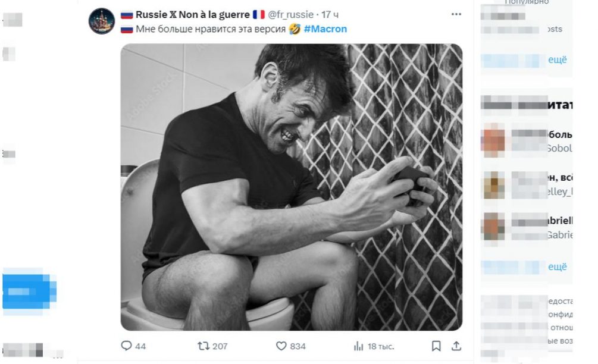Open the Gabrie suggested account avatar
Viewport: 598px width, 364px height.
coord(493,227)
